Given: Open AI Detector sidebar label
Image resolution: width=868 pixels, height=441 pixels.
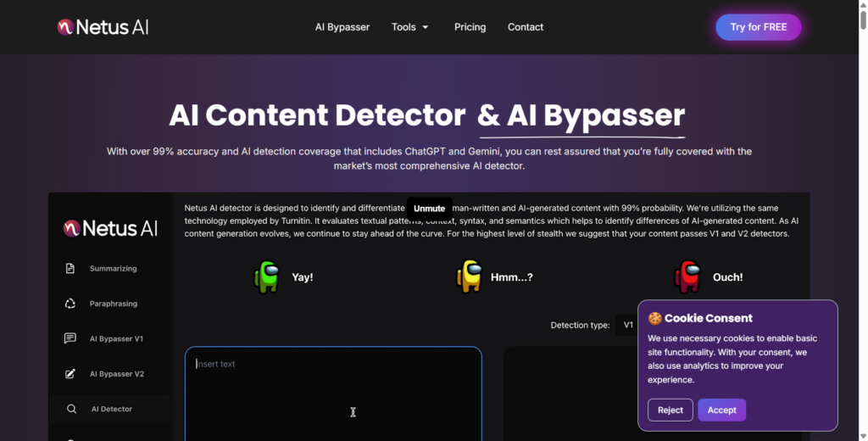Looking at the screenshot, I should (112, 409).
